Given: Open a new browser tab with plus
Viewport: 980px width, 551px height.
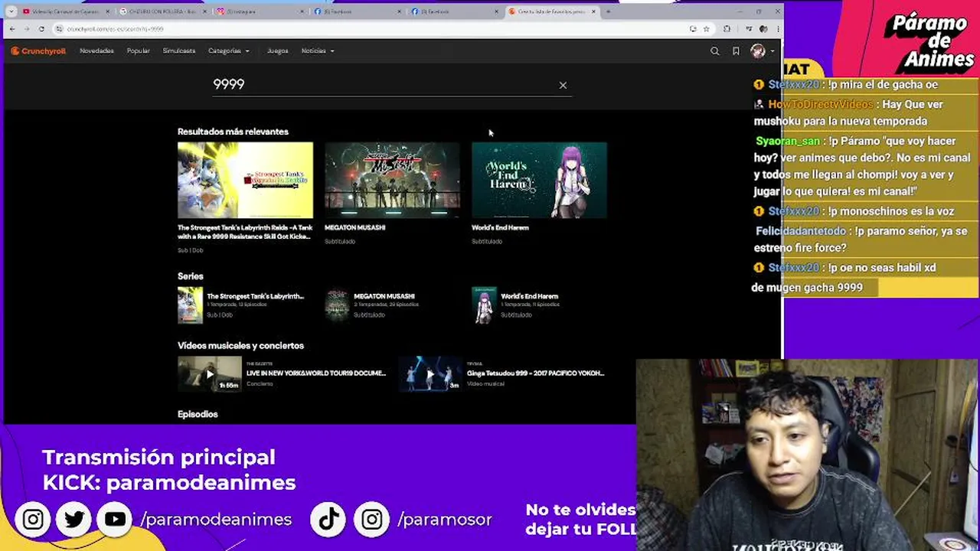Looking at the screenshot, I should pyautogui.click(x=609, y=11).
